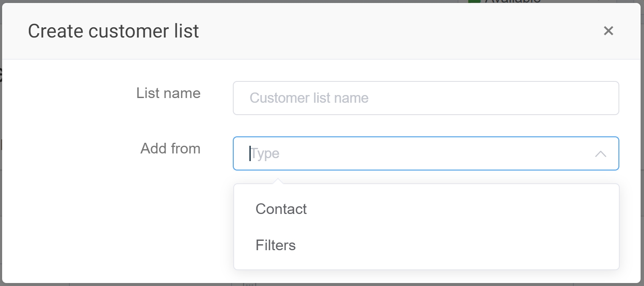Close the Create customer list dialog

coord(608,31)
